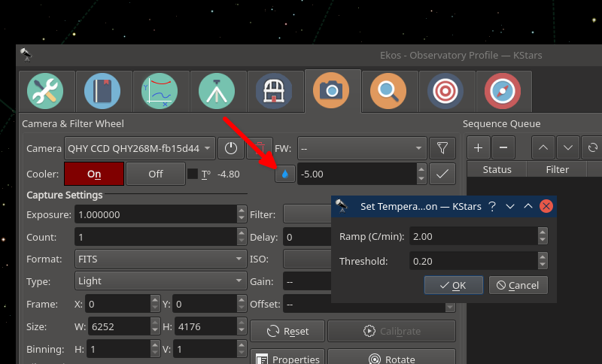Confirm dialog with OK button
Screen dimensions: 602x364
click(454, 285)
